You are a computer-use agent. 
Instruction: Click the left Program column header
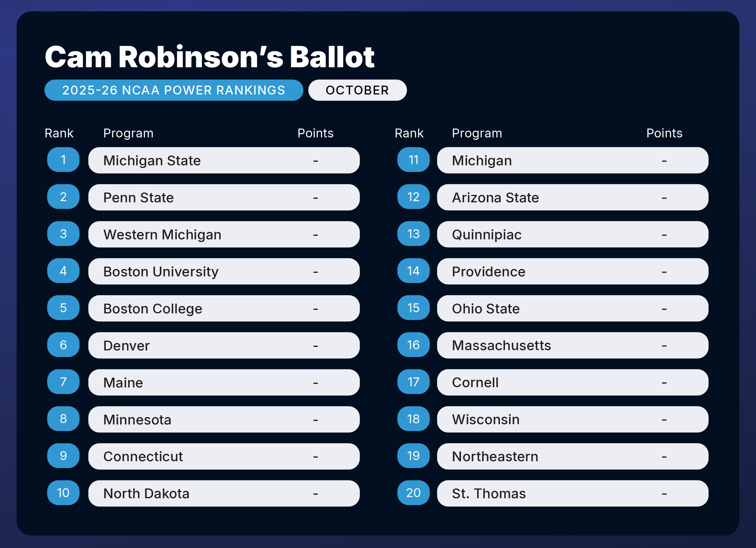pyautogui.click(x=128, y=133)
